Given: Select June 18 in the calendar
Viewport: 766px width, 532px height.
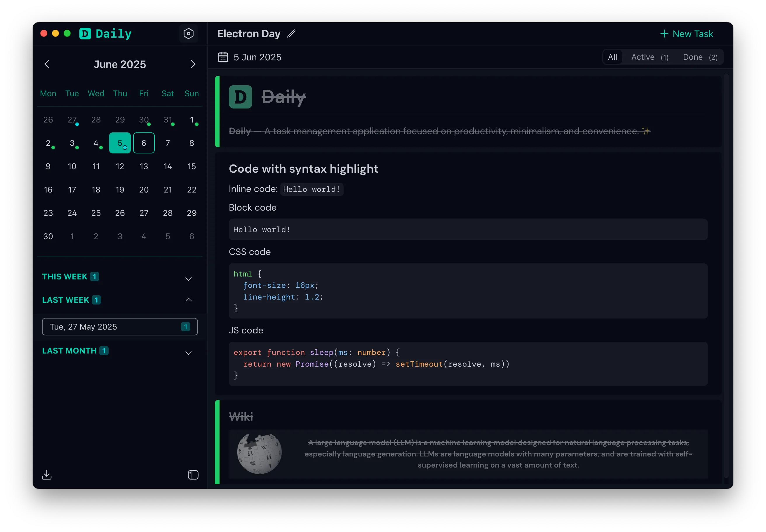Looking at the screenshot, I should tap(96, 190).
